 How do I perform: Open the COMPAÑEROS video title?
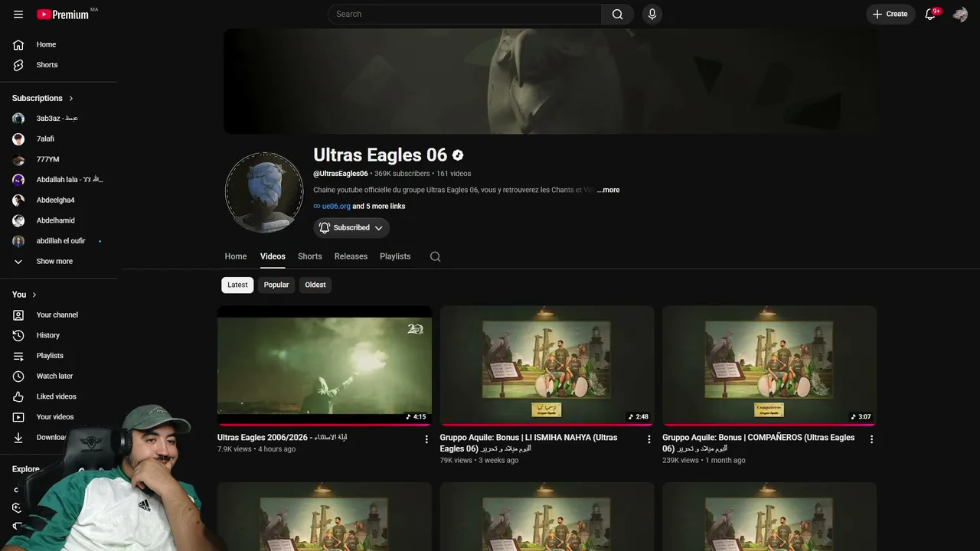(758, 443)
